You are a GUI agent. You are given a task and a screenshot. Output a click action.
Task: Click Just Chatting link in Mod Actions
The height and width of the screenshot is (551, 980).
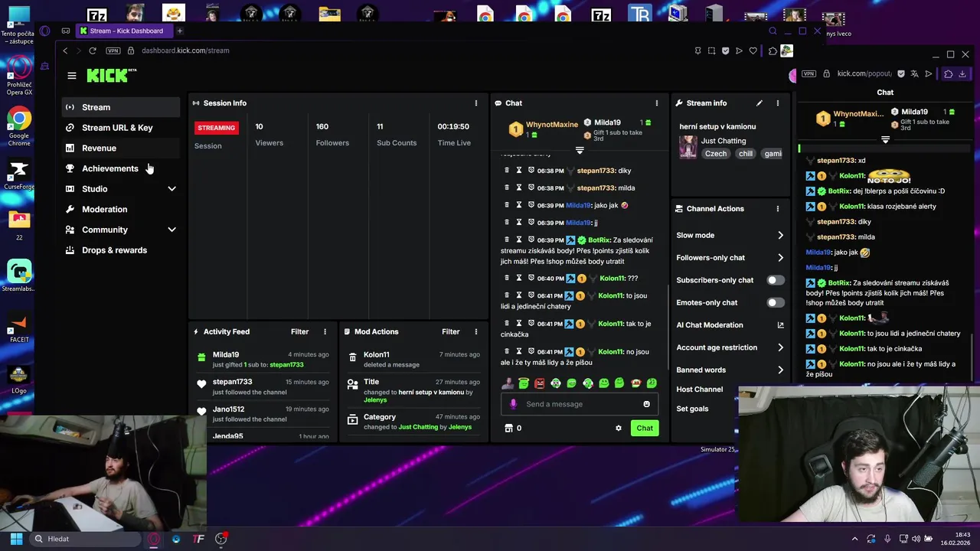pyautogui.click(x=418, y=427)
